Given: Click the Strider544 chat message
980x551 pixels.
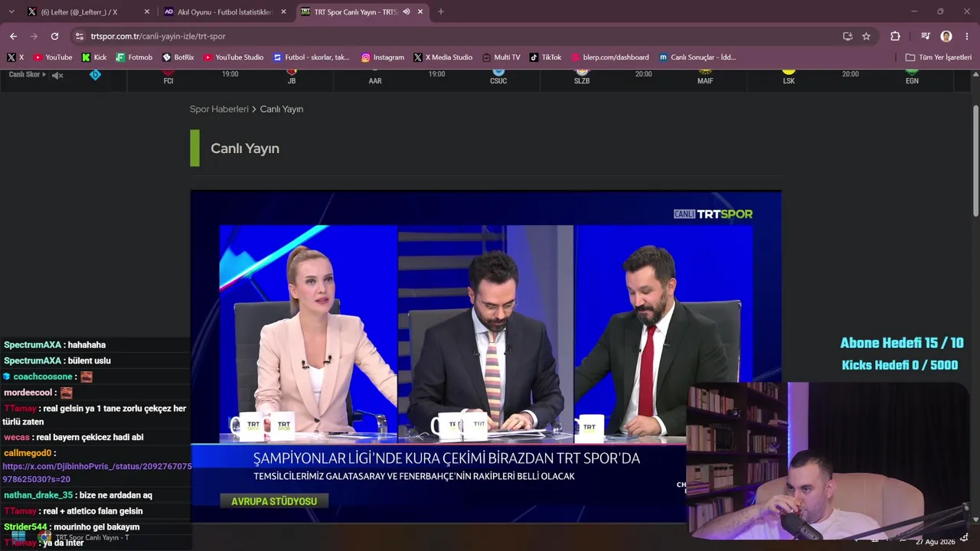Looking at the screenshot, I should [72, 527].
